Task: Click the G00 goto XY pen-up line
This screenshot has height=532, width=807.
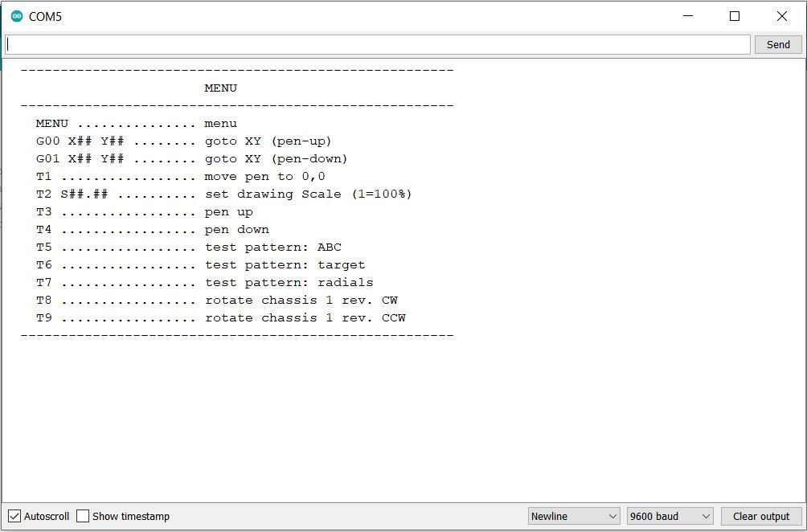Action: tap(185, 141)
